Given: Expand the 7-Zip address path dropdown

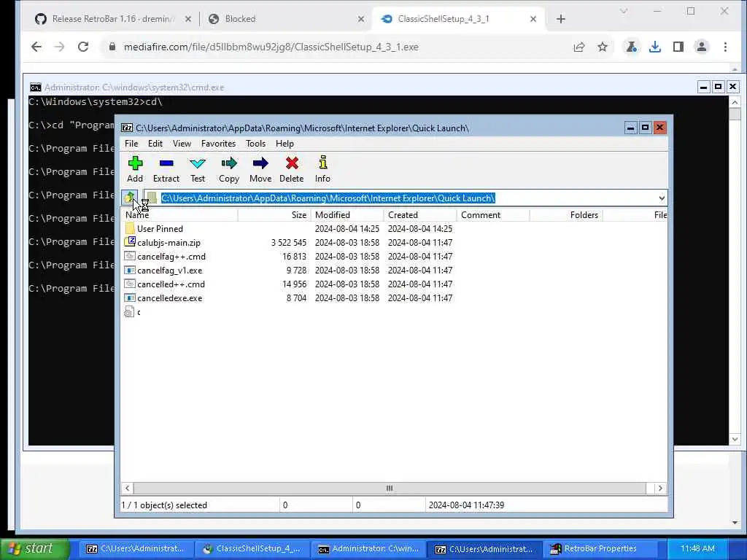Looking at the screenshot, I should click(x=661, y=198).
